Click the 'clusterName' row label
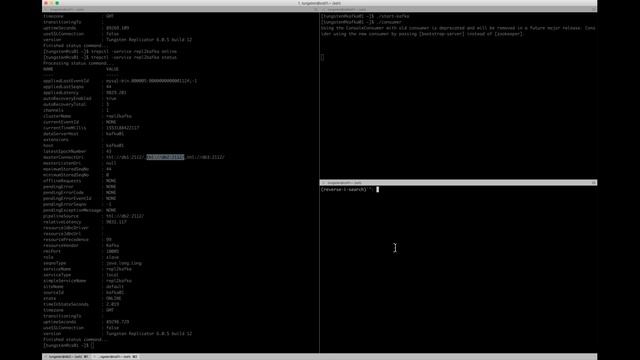 [57, 116]
